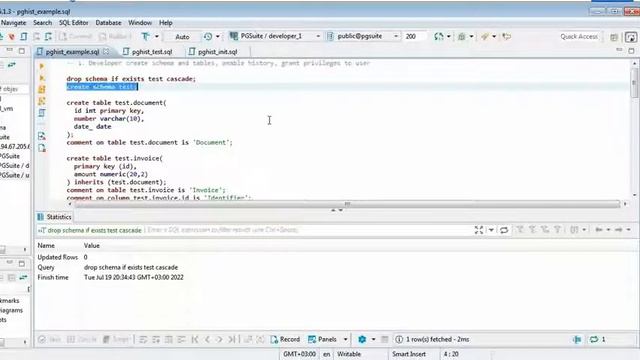The image size is (640, 360).
Task: Open result settings gear icon
Action: coord(362,339)
